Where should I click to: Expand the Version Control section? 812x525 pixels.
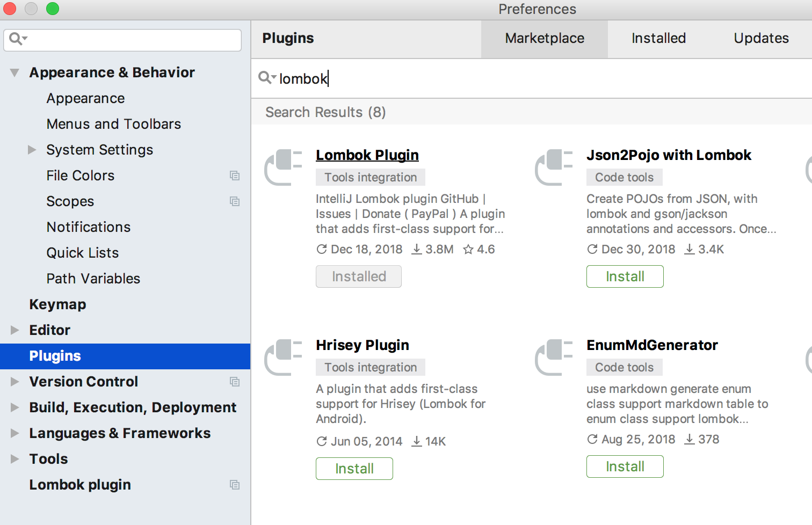coord(15,382)
